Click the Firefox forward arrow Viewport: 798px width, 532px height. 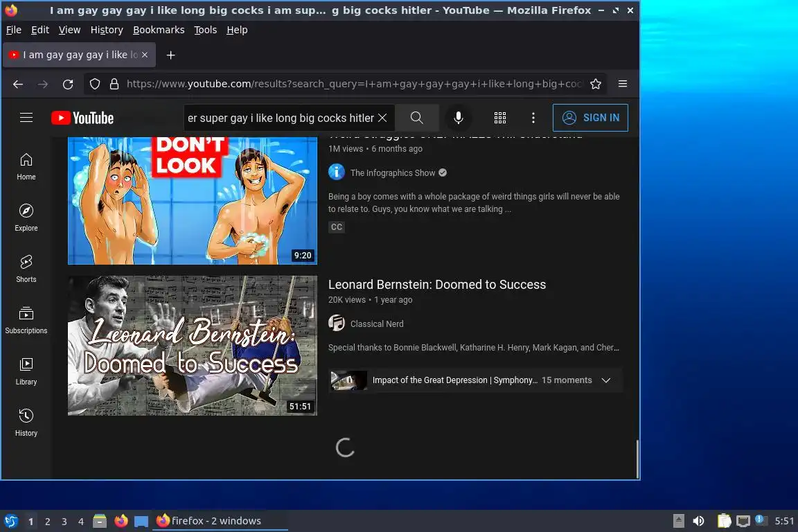43,84
